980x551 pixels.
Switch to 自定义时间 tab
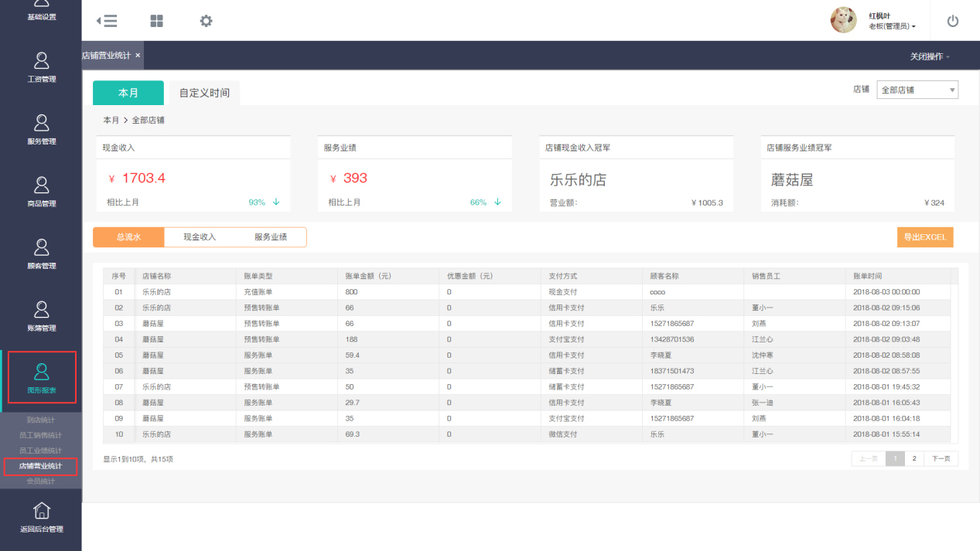[204, 93]
